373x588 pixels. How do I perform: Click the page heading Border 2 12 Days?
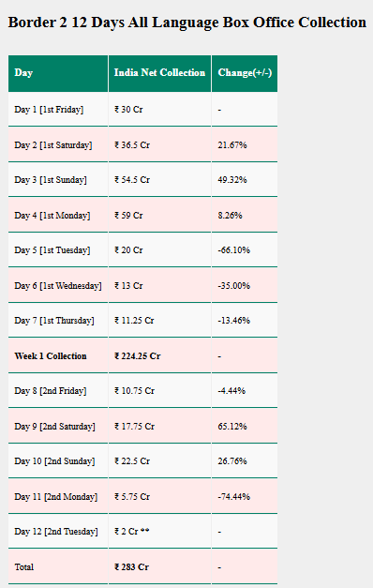186,23
